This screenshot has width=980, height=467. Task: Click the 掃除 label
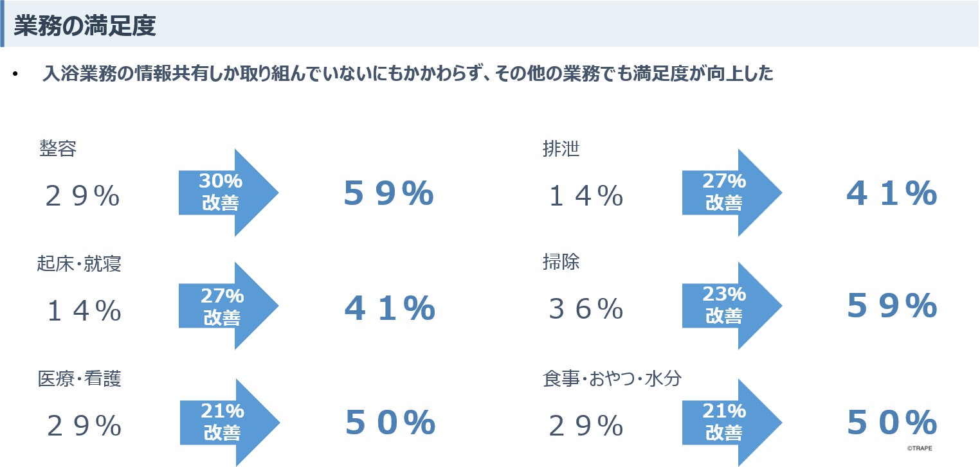pyautogui.click(x=561, y=262)
